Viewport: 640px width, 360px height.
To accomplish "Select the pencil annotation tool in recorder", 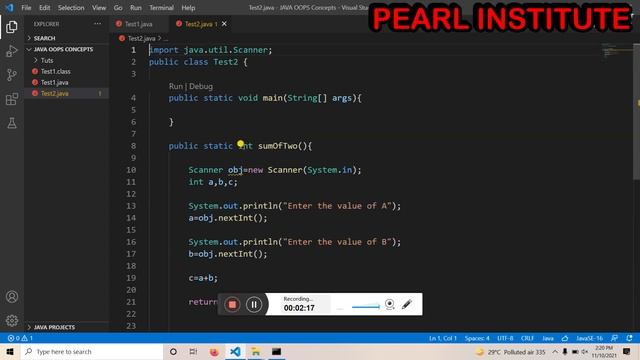I will (407, 304).
